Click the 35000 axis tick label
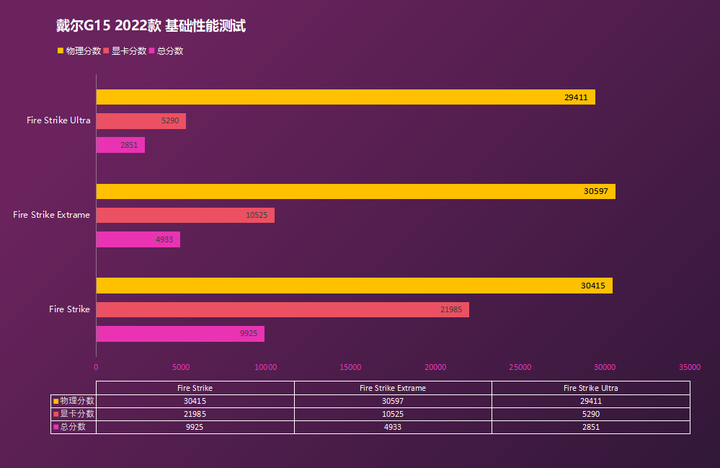The height and width of the screenshot is (468, 720). 690,367
